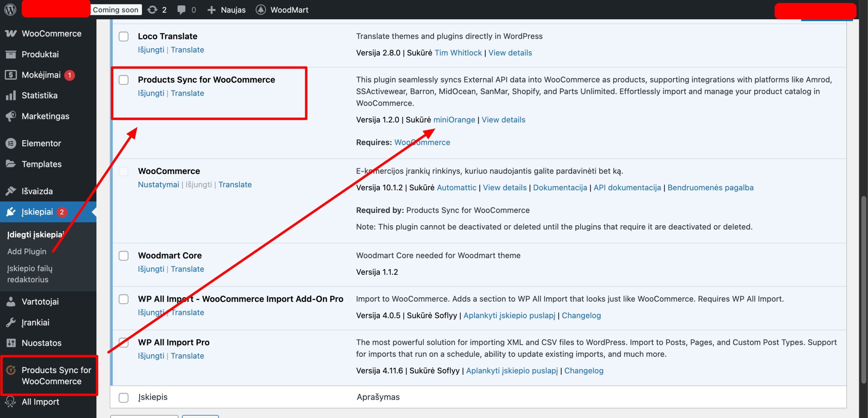868x418 pixels.
Task: Click Nustatymai link under WooCommerce
Action: pyautogui.click(x=158, y=185)
